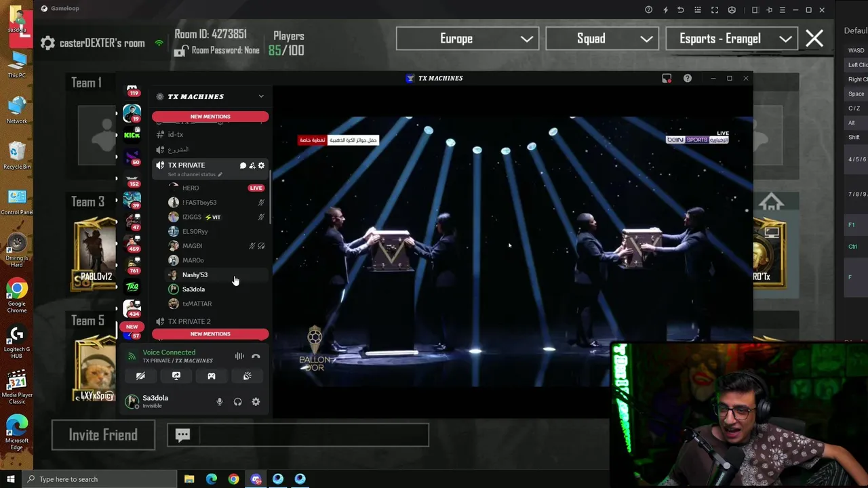Open Gameloop help question mark icon
868x488 pixels.
click(x=649, y=9)
